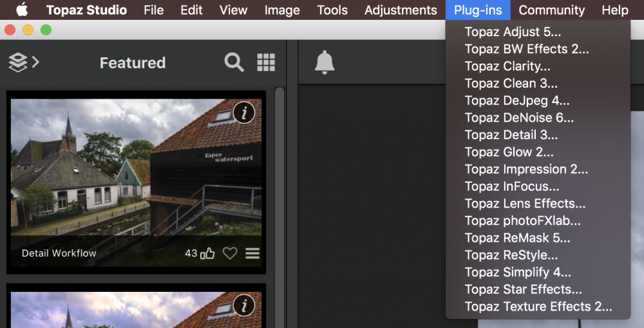The height and width of the screenshot is (328, 644).
Task: Launch Topaz DeJpeg 4 plug-in
Action: pyautogui.click(x=538, y=101)
